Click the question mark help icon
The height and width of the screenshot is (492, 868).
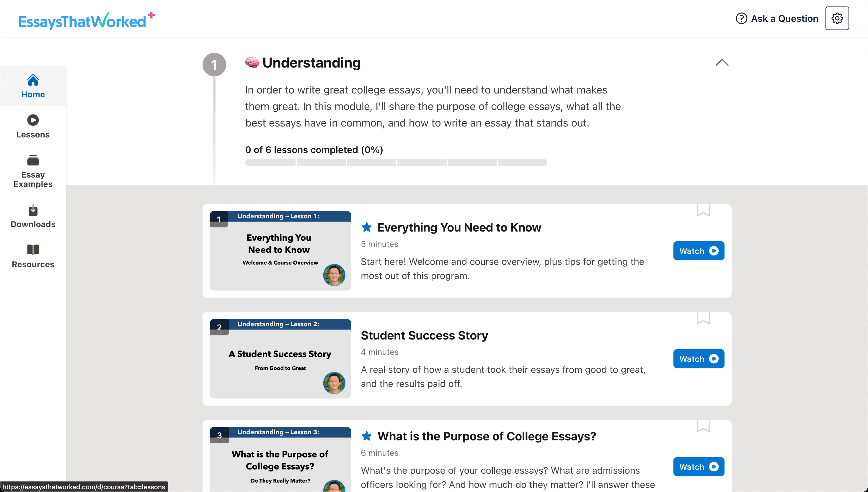click(x=741, y=18)
